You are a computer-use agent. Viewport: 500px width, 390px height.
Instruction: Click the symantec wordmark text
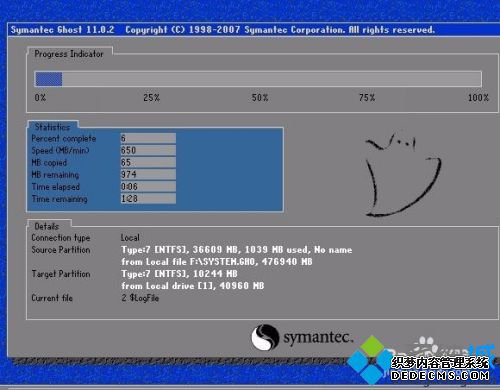318,337
